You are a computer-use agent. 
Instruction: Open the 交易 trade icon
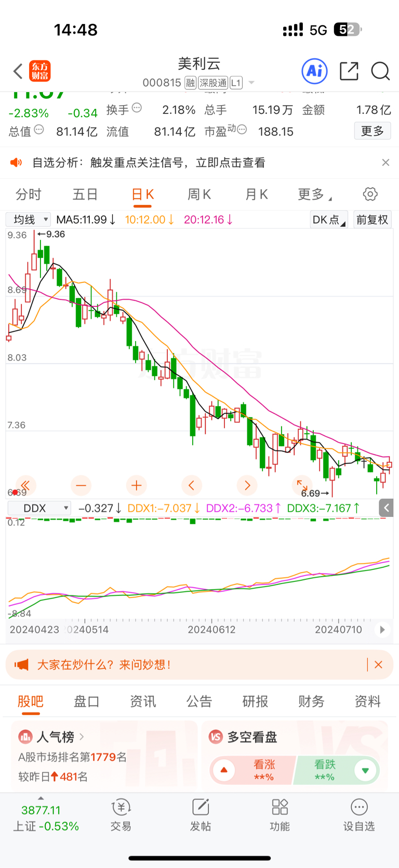121,807
